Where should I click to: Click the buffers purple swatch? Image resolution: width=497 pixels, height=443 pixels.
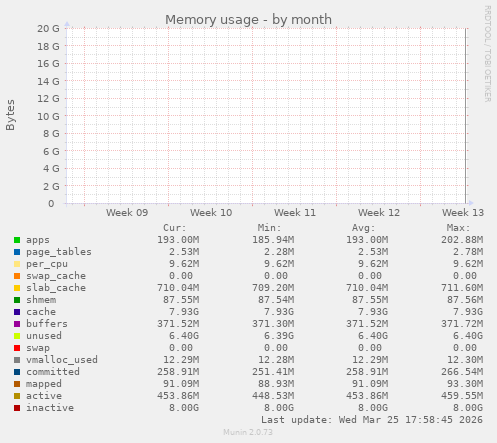(x=17, y=324)
